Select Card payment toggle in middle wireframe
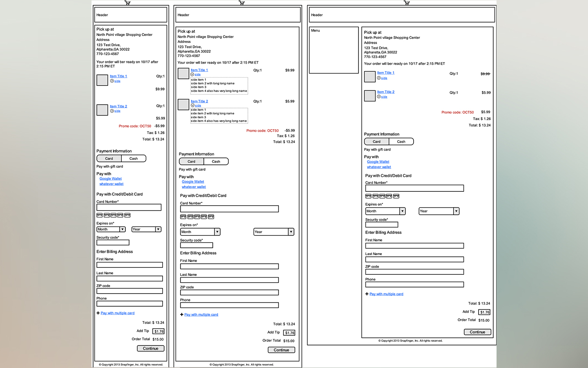Image resolution: width=588 pixels, height=368 pixels. pos(191,162)
